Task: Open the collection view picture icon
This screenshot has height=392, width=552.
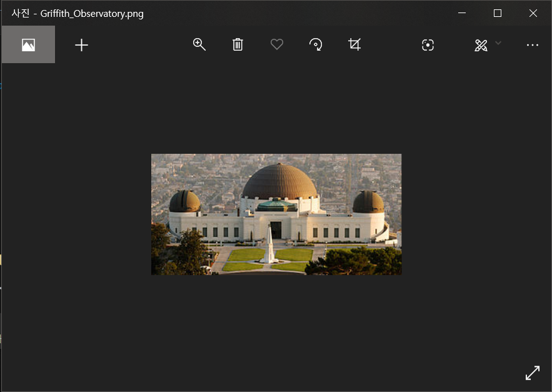Action: click(28, 45)
